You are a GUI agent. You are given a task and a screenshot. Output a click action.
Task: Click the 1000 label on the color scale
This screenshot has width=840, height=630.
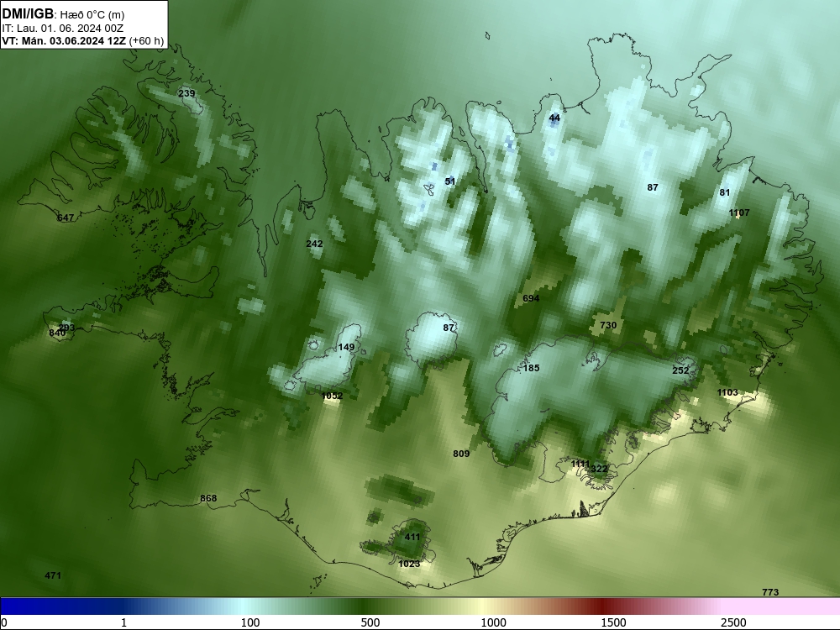point(493,622)
